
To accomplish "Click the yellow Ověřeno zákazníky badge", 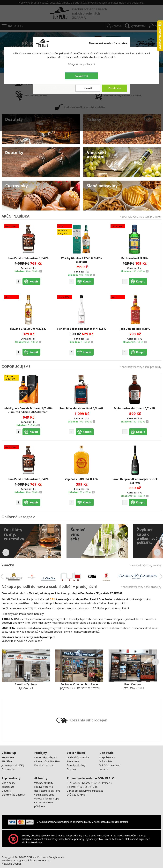I will [160, 36].
